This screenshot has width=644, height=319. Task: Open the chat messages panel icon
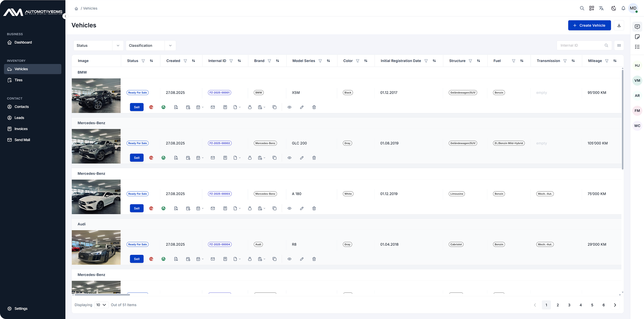[x=637, y=27]
